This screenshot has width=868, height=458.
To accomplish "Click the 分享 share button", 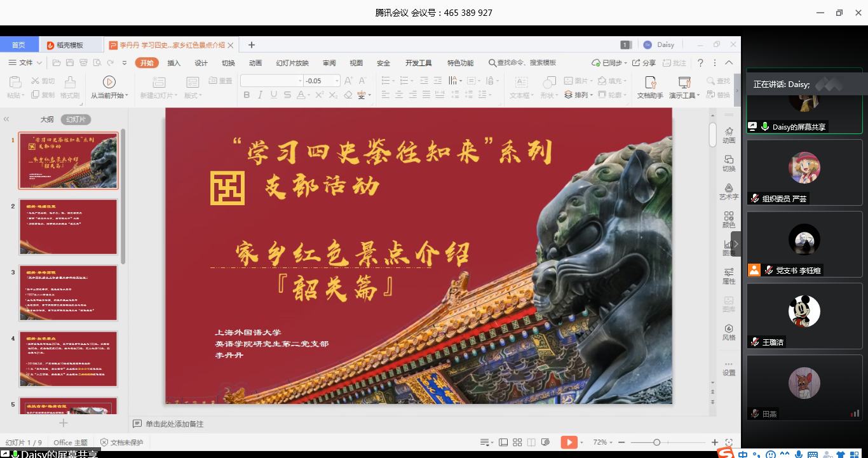I will coord(644,63).
